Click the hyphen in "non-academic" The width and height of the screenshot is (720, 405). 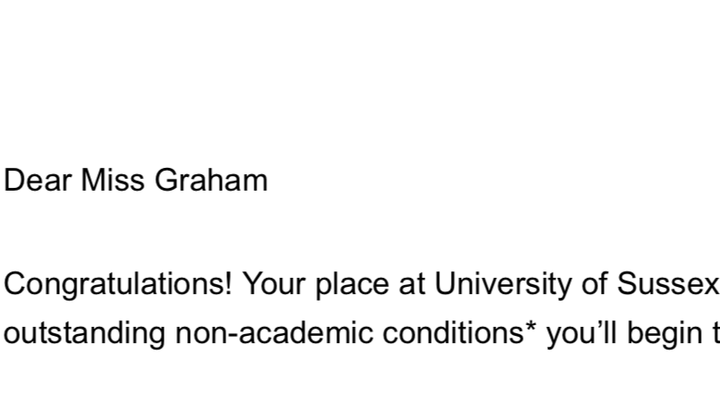click(232, 336)
